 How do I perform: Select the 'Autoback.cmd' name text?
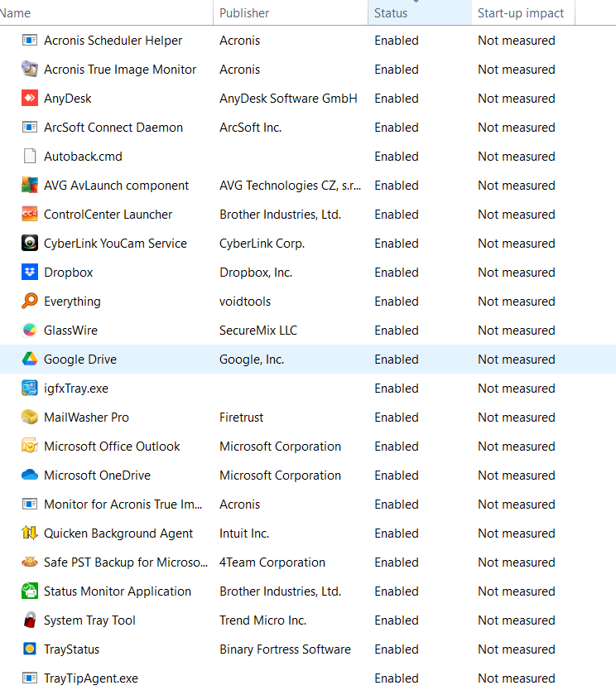83,157
